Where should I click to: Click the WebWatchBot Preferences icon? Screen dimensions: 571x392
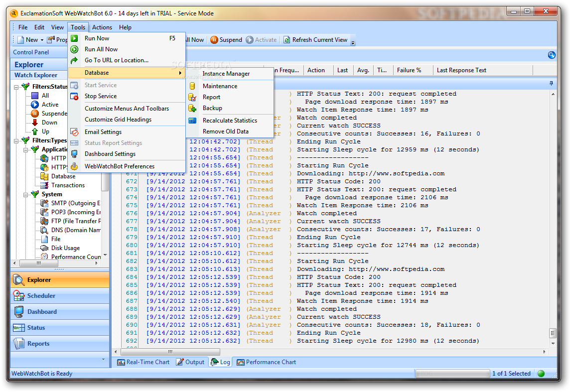(74, 166)
